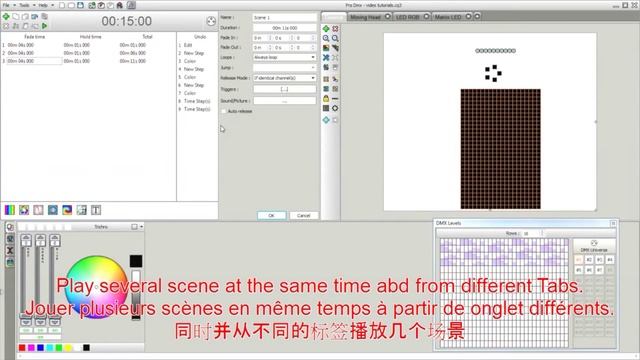Screen dimensions: 640x360
Task: Click the X icon in lower-left sidebar
Action: pyautogui.click(x=10, y=251)
